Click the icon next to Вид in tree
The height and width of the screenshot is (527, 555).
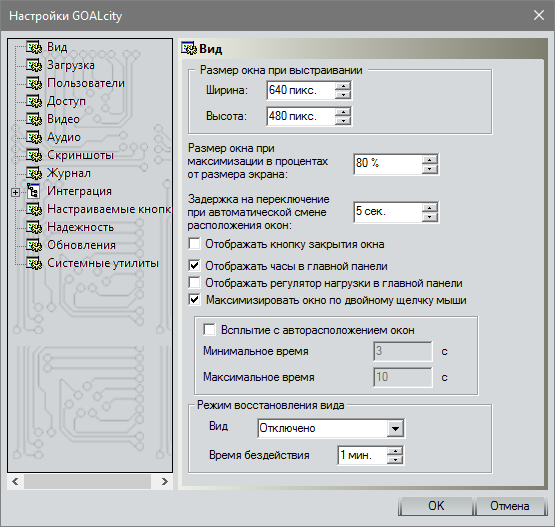click(x=34, y=47)
